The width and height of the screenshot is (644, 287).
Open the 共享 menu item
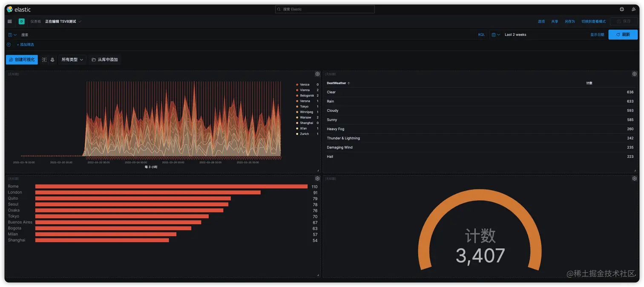pyautogui.click(x=555, y=21)
